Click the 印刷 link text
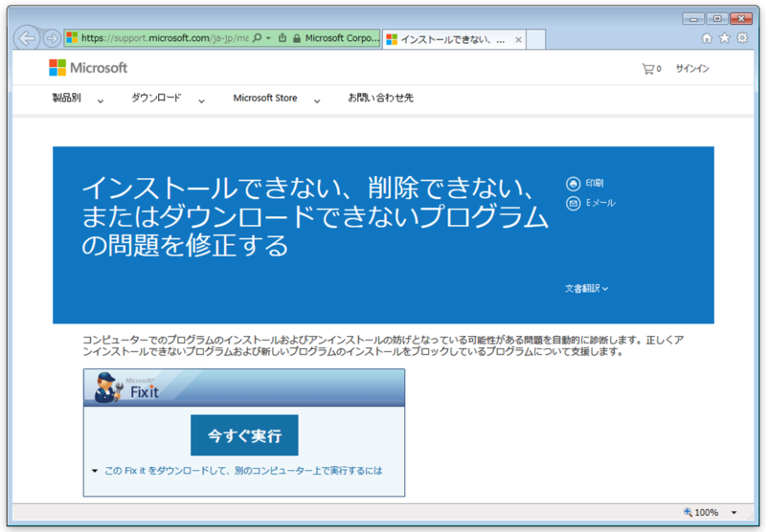 click(x=595, y=183)
